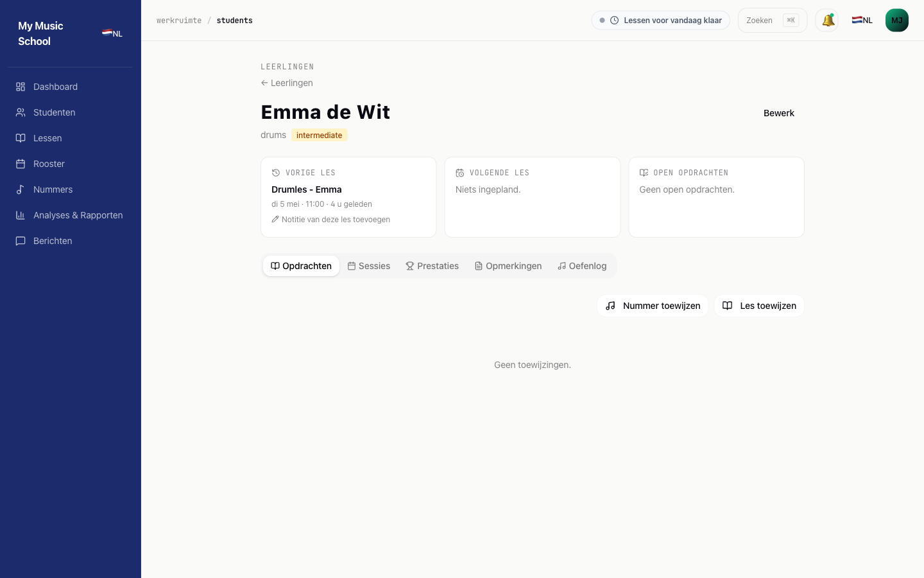Click Lessen voor vandaag klaar status pill
The height and width of the screenshot is (578, 924).
[x=660, y=21]
